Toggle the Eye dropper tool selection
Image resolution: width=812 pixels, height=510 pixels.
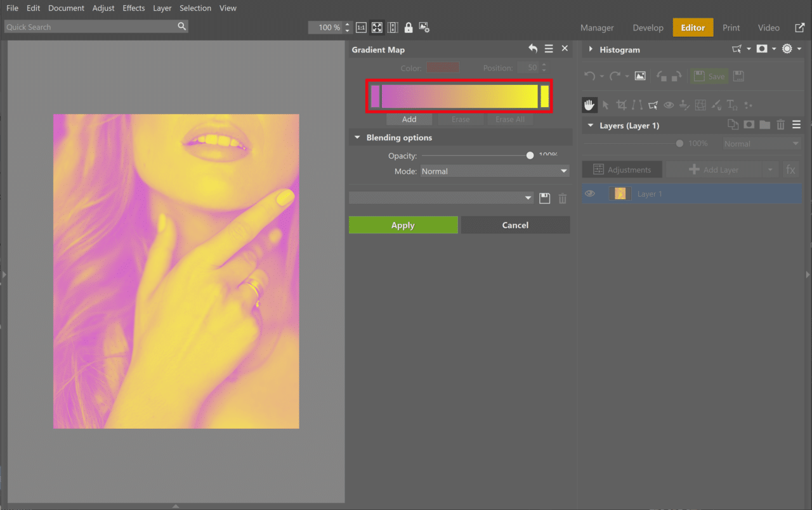669,105
